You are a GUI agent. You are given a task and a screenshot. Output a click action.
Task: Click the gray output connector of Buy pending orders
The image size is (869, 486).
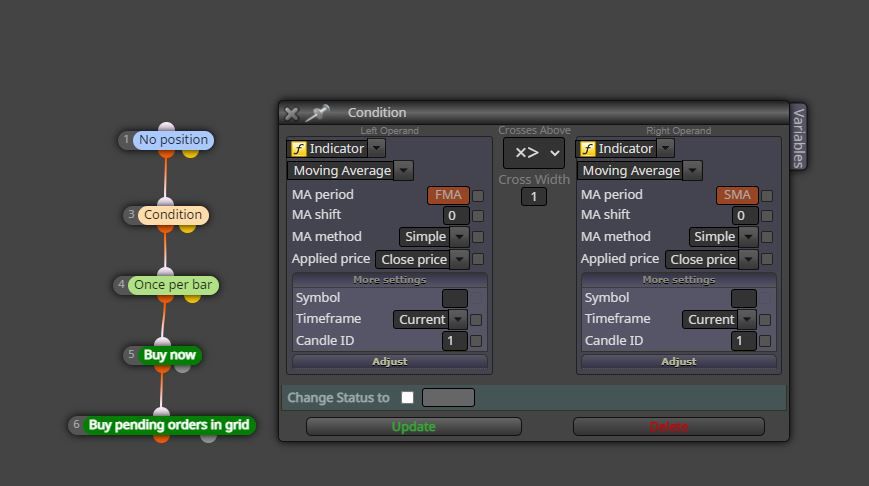208,438
